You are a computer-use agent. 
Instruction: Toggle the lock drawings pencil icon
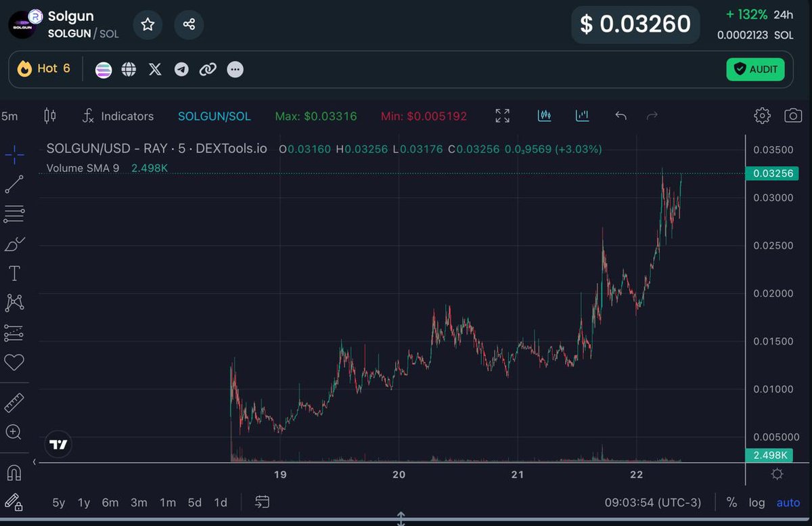(x=14, y=502)
